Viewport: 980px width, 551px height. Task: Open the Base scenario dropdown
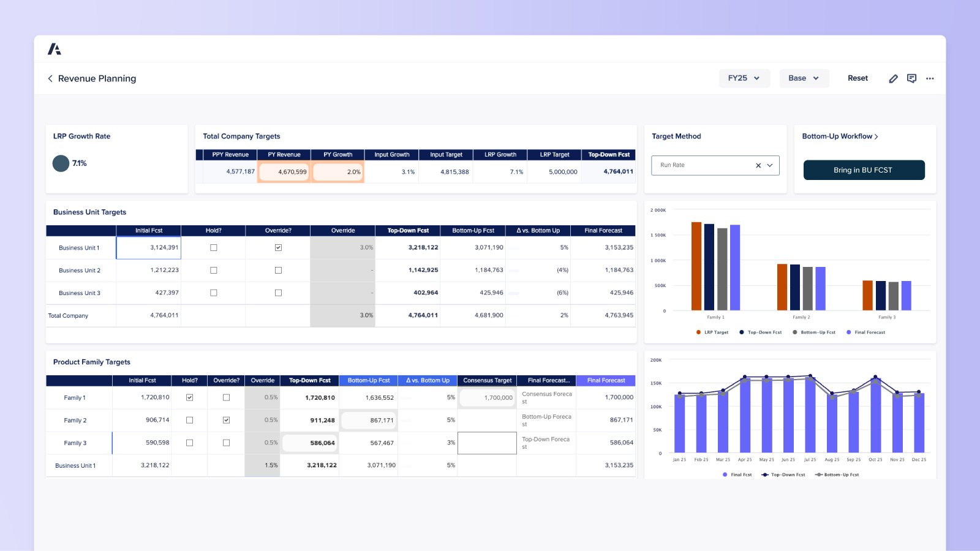tap(804, 78)
